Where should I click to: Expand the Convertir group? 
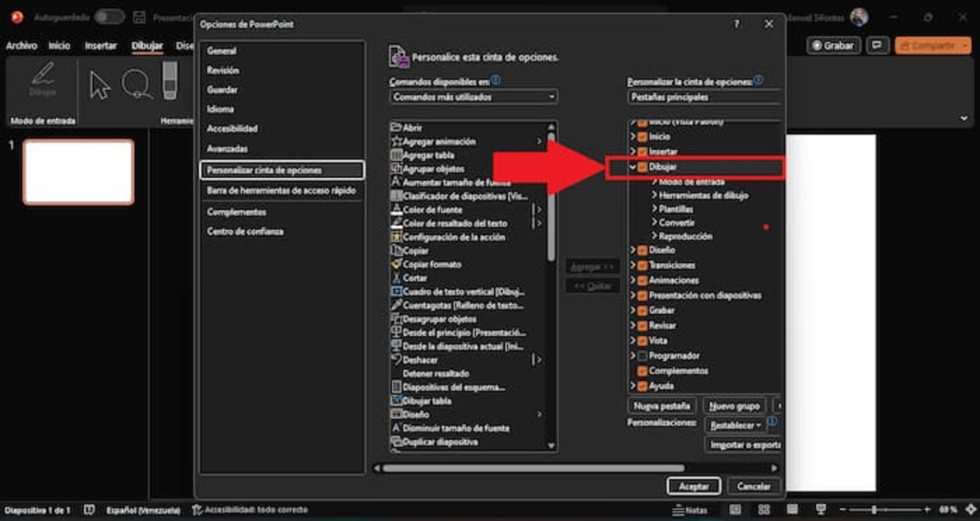click(x=655, y=223)
